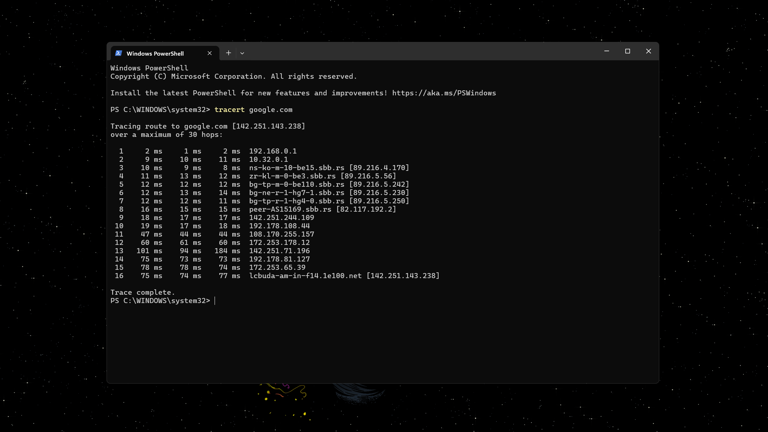Viewport: 768px width, 432px height.
Task: Select address 172.253.178.12 on hop 12
Action: click(279, 243)
